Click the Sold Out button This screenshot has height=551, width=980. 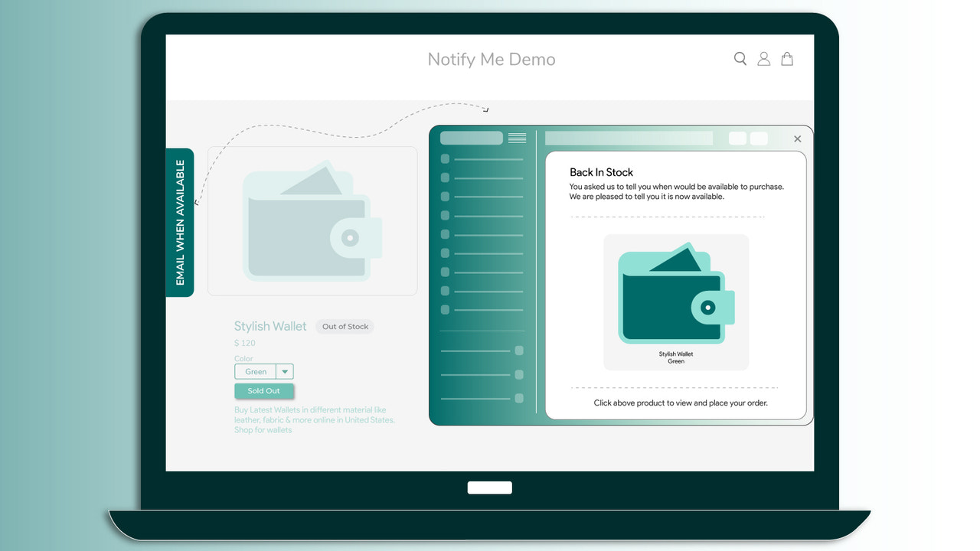point(264,390)
